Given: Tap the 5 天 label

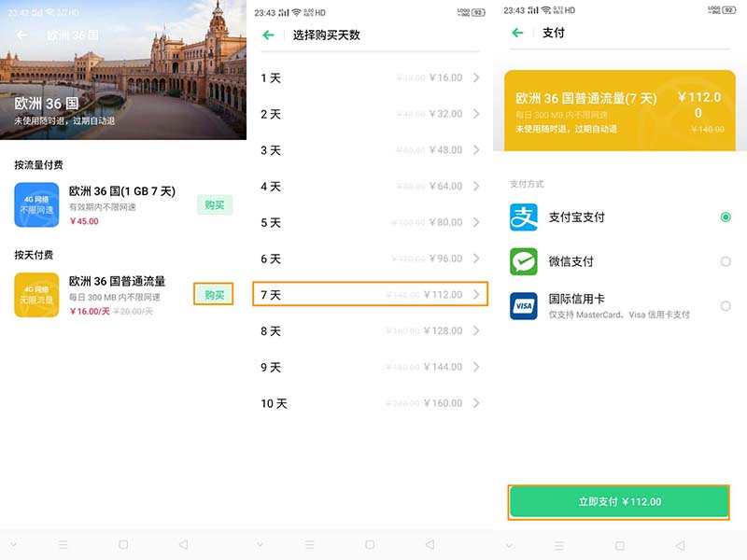Looking at the screenshot, I should [271, 222].
